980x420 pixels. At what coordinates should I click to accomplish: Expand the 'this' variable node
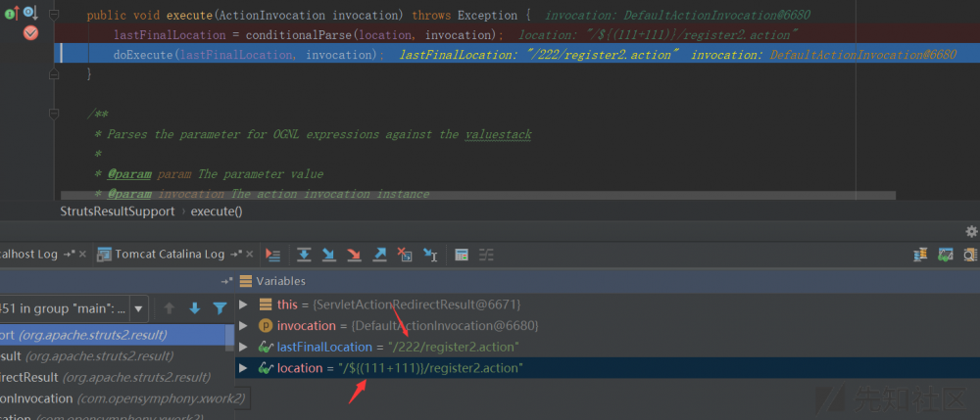pyautogui.click(x=244, y=304)
